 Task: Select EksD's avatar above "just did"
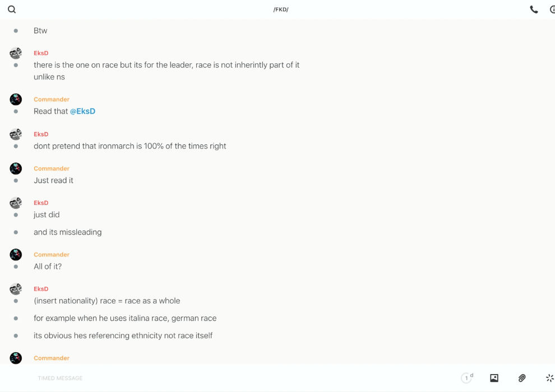coord(16,203)
